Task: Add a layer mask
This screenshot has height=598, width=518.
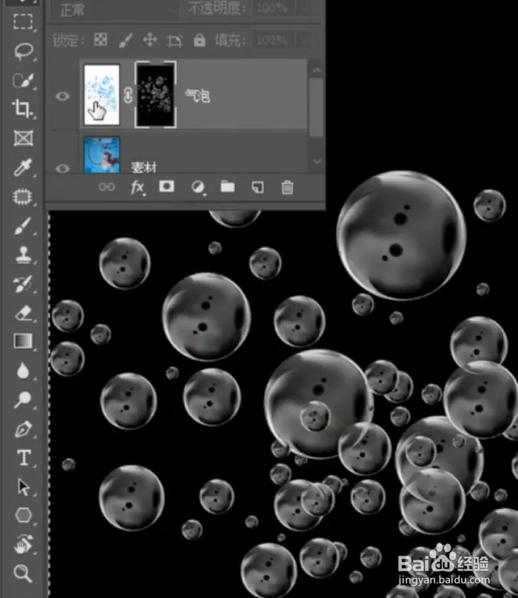Action: [167, 186]
